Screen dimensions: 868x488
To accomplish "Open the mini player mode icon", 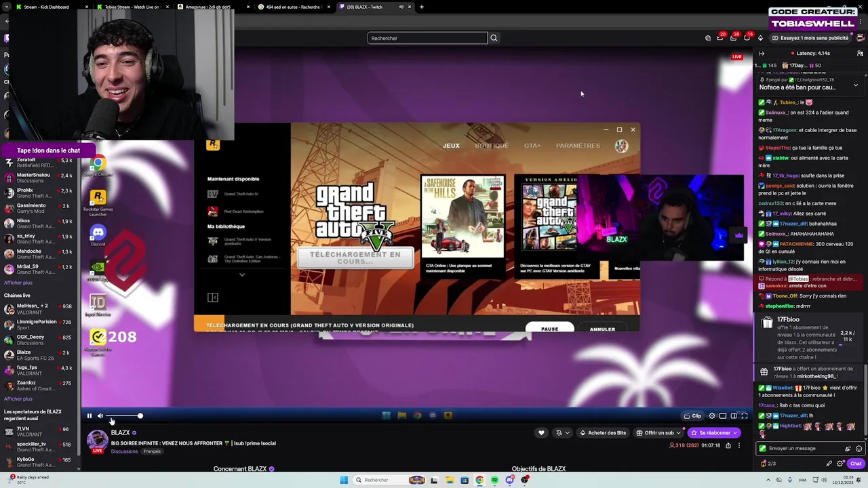I will (x=723, y=416).
